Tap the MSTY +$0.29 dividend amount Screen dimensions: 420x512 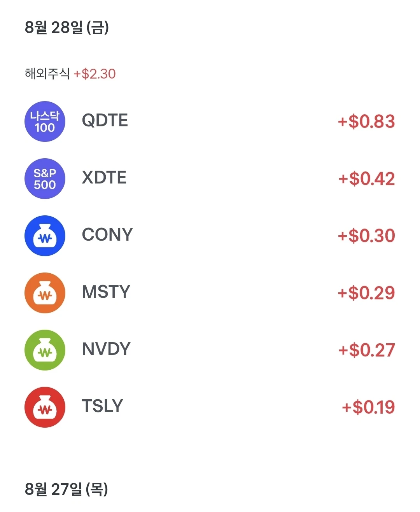click(x=366, y=293)
